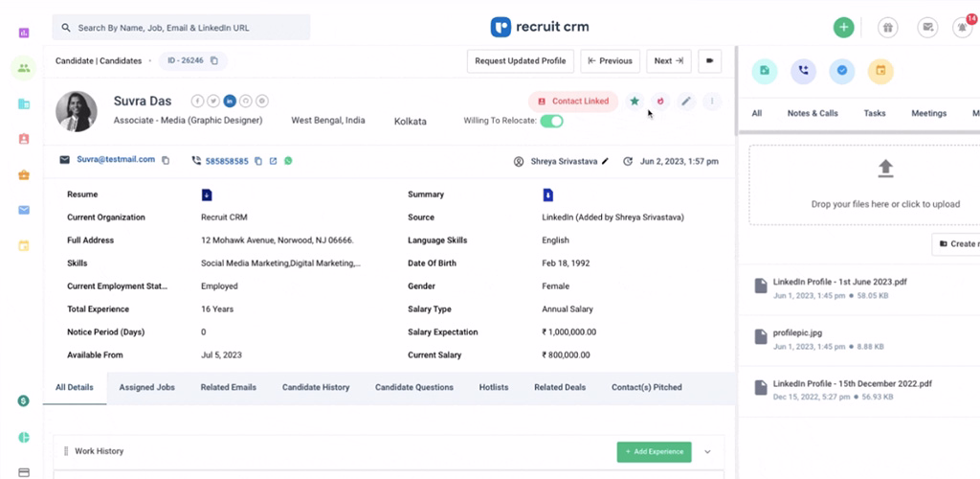Image resolution: width=980 pixels, height=479 pixels.
Task: Go to the Next candidate
Action: tap(669, 61)
